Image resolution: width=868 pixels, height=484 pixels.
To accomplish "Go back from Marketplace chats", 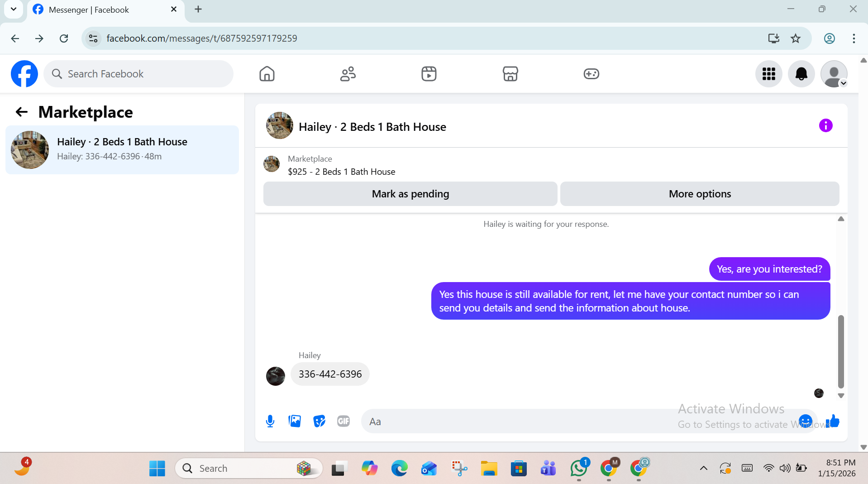I will coord(22,112).
